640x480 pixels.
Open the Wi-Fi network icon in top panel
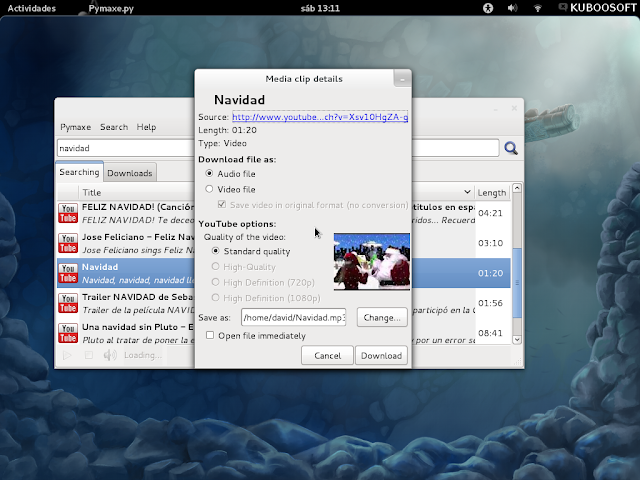pos(538,8)
